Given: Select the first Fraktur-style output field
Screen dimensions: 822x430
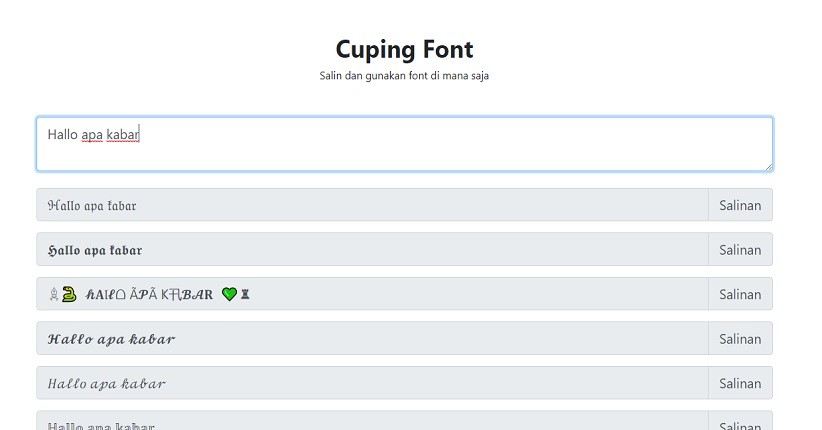Looking at the screenshot, I should [372, 205].
